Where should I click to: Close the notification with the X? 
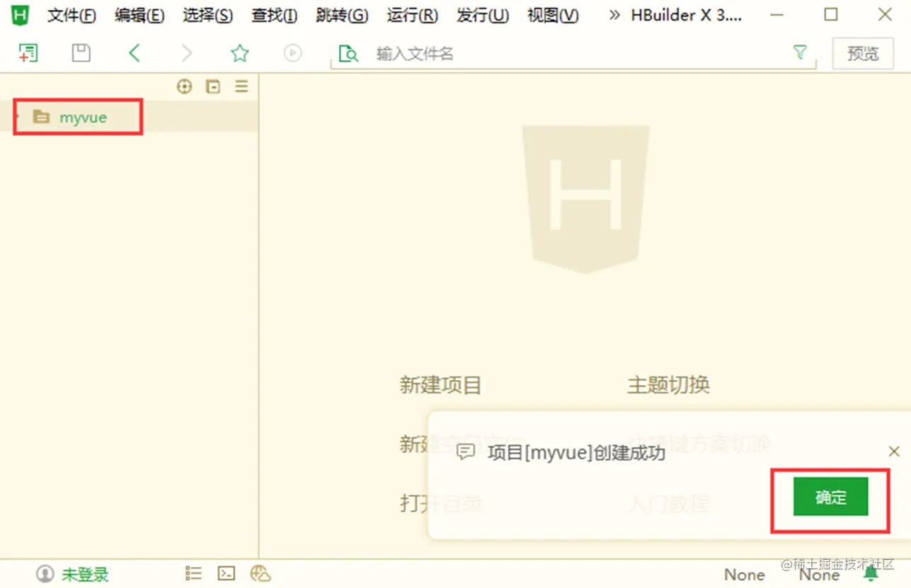tap(894, 451)
